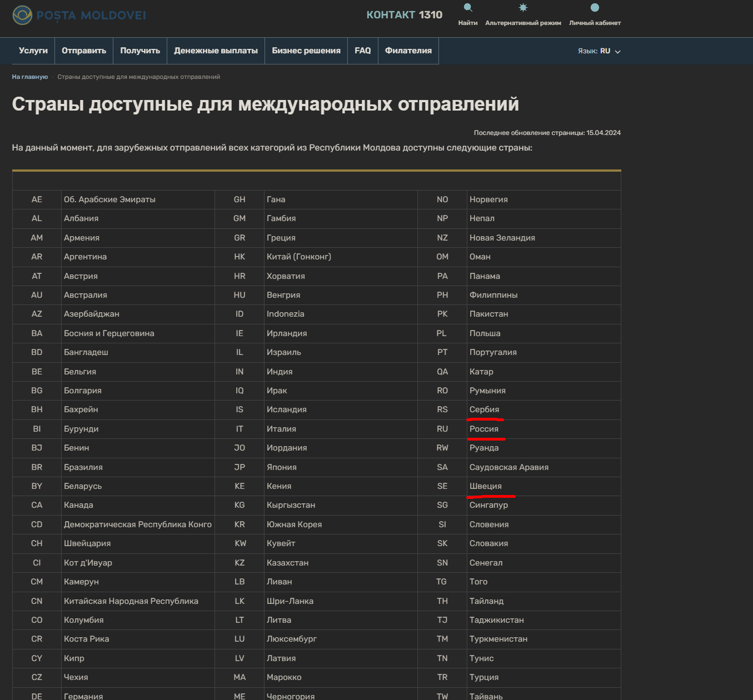Click the NZ country code cell

(x=442, y=238)
